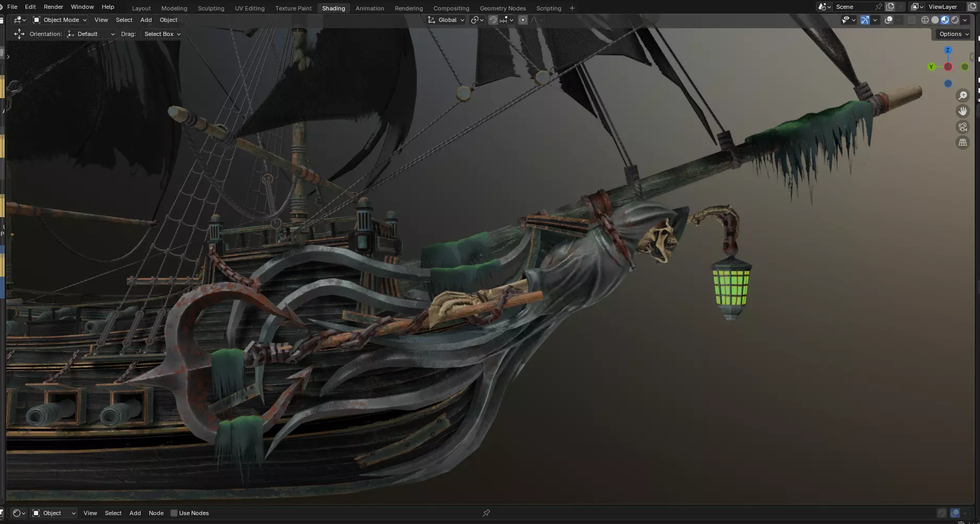
Task: Switch to material preview shading
Action: [x=945, y=20]
